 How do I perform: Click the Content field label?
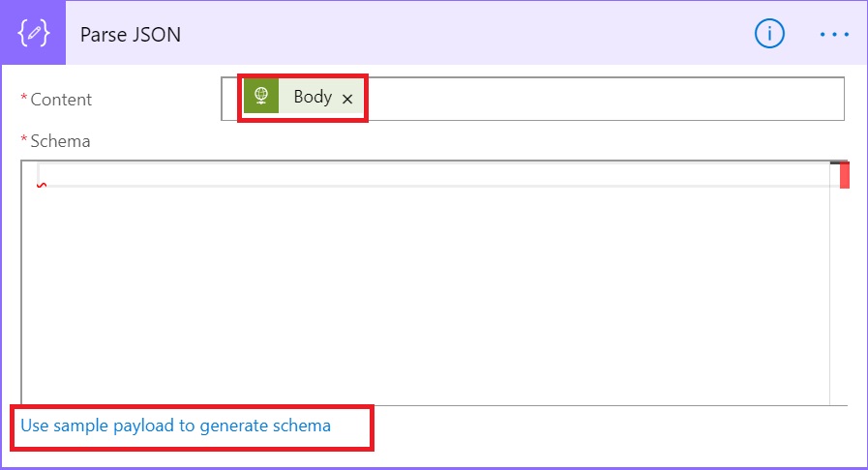click(x=61, y=100)
